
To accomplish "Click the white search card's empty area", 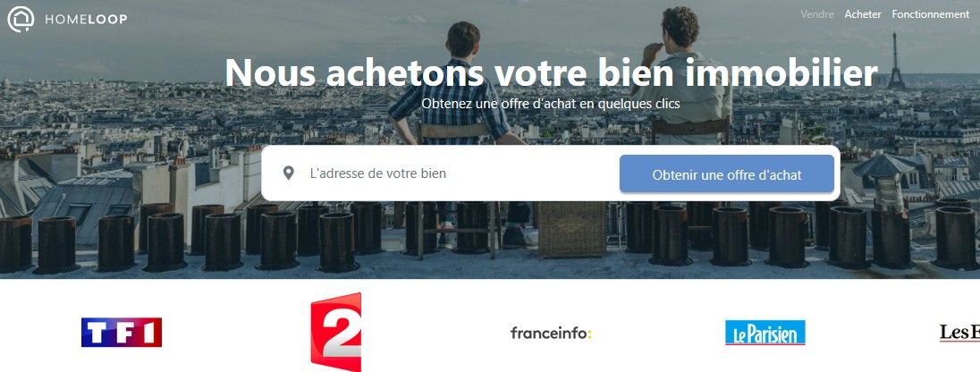I will [x=531, y=173].
